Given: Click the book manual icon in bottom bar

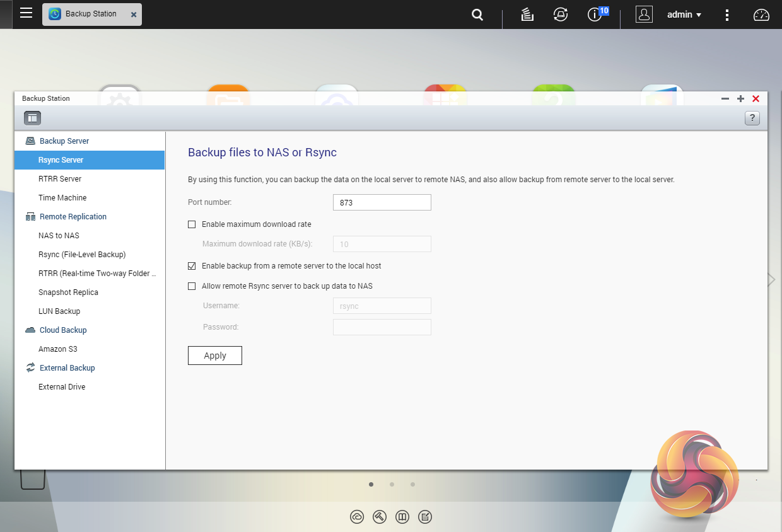Looking at the screenshot, I should pyautogui.click(x=402, y=517).
